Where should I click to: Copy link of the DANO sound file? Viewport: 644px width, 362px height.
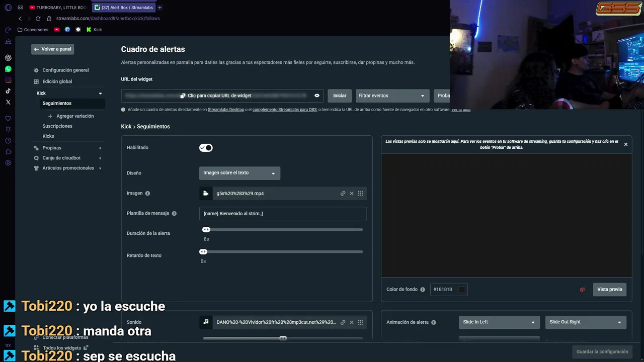click(x=343, y=322)
